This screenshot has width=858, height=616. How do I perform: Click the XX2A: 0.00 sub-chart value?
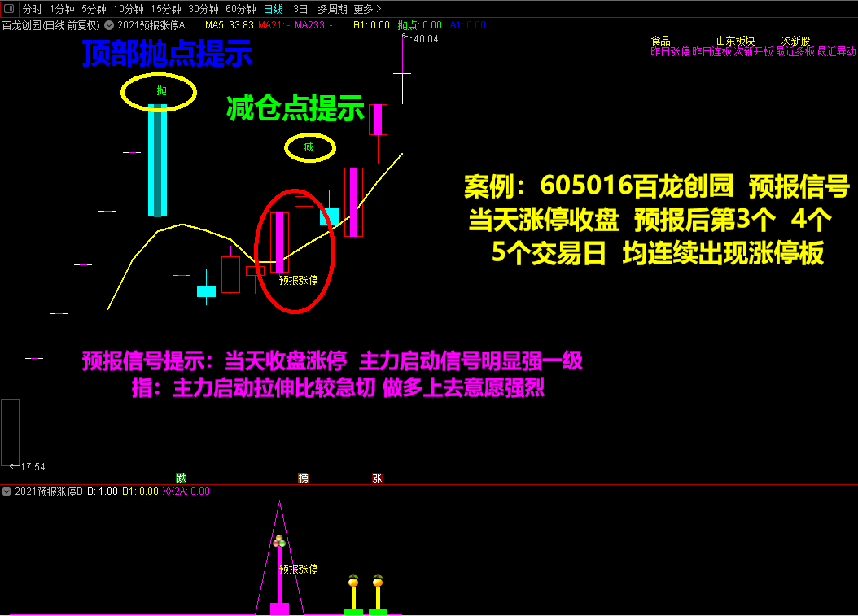186,491
